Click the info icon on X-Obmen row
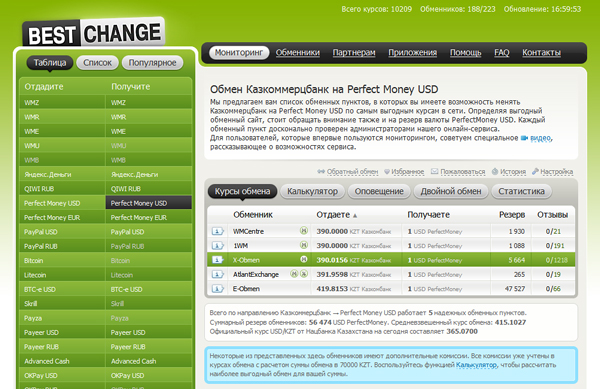 [217, 260]
